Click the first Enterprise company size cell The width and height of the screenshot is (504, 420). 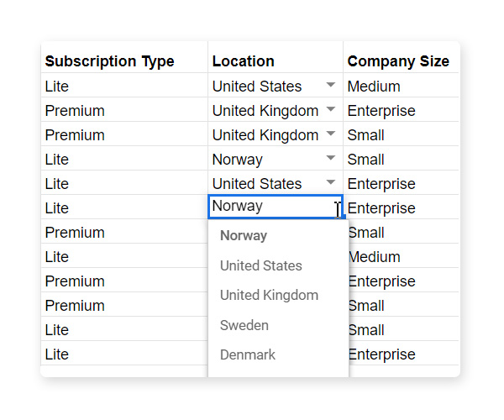tap(381, 110)
